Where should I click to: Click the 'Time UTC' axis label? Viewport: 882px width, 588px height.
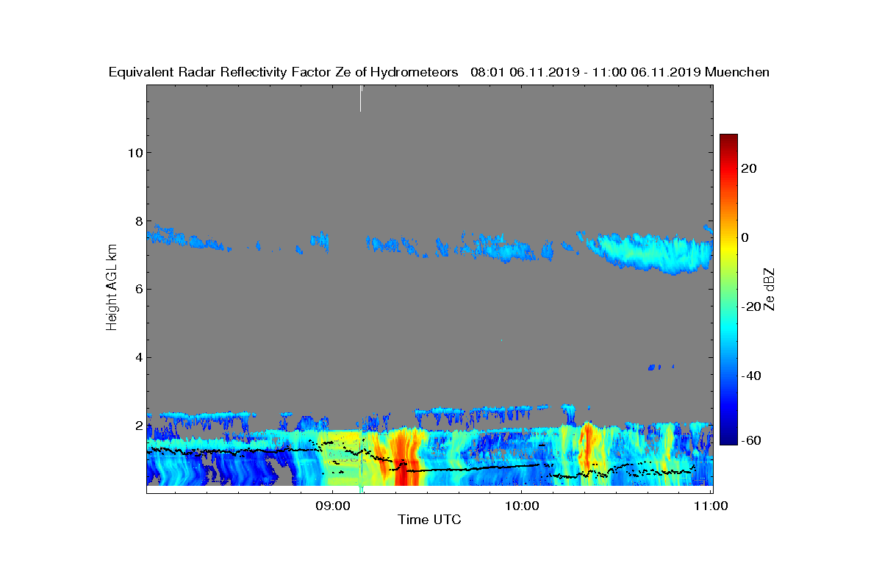[429, 520]
